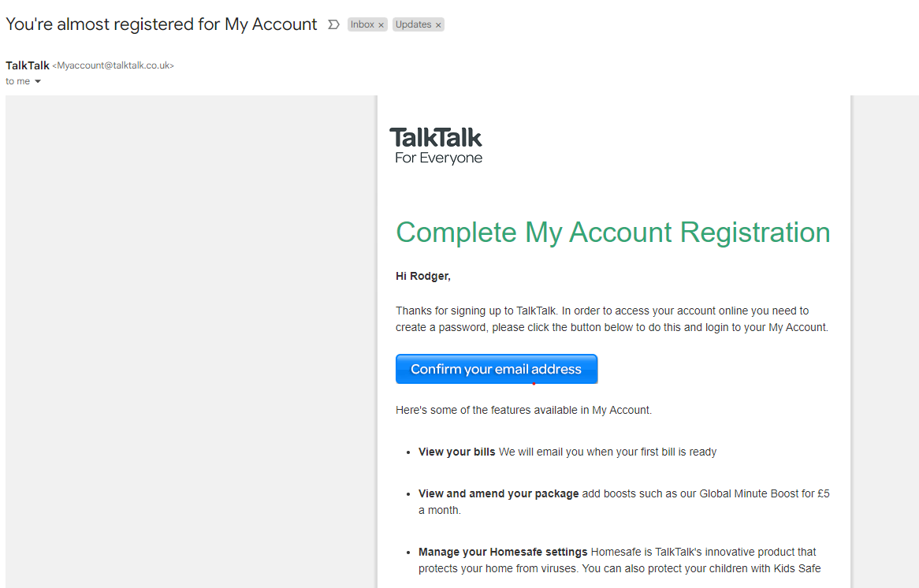The height and width of the screenshot is (588, 919).
Task: Click the 'For Everyone' tagline under the logo
Action: tap(437, 158)
